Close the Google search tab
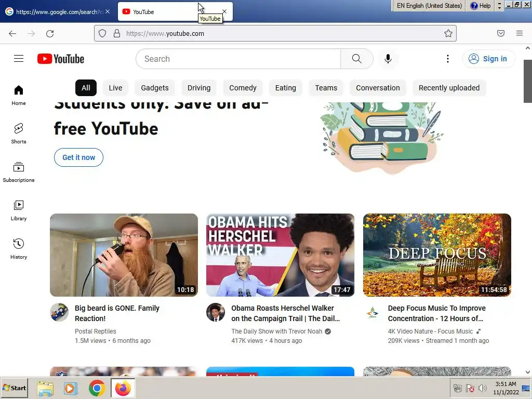This screenshot has width=532, height=399. [108, 11]
